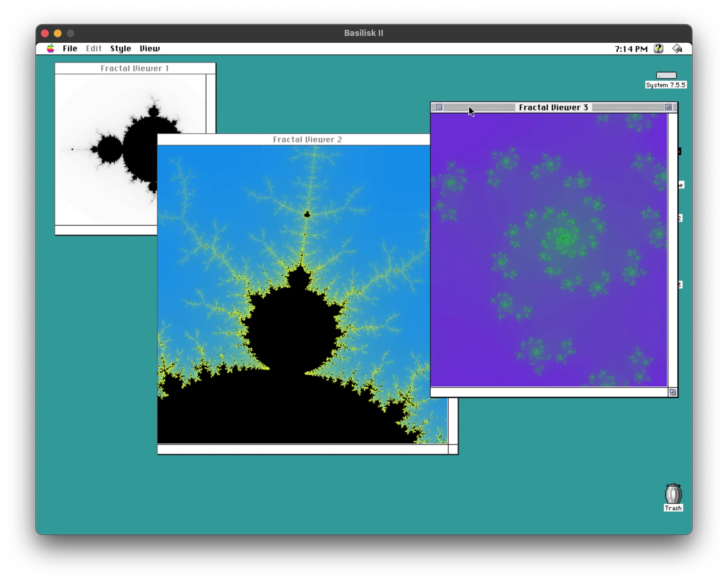Click the horizontal scrollbar of Fractal Viewer 3
Viewport: 728px width, 582px height.
tap(550, 392)
